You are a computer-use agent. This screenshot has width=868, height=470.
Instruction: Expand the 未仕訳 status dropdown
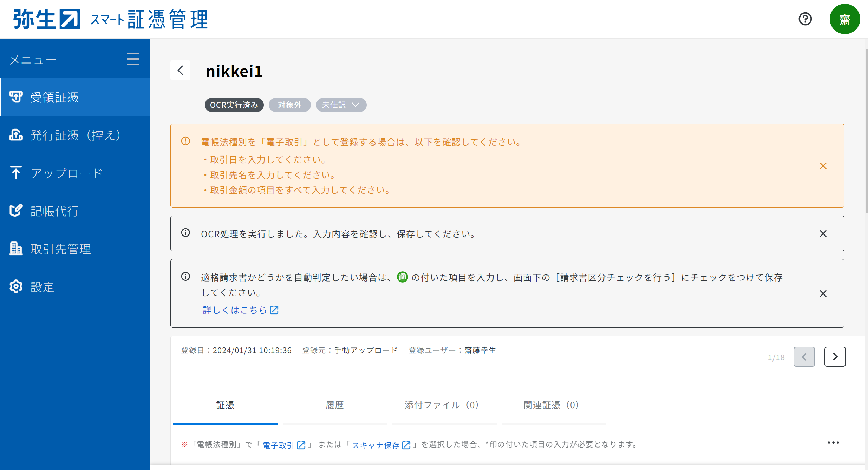click(x=341, y=105)
